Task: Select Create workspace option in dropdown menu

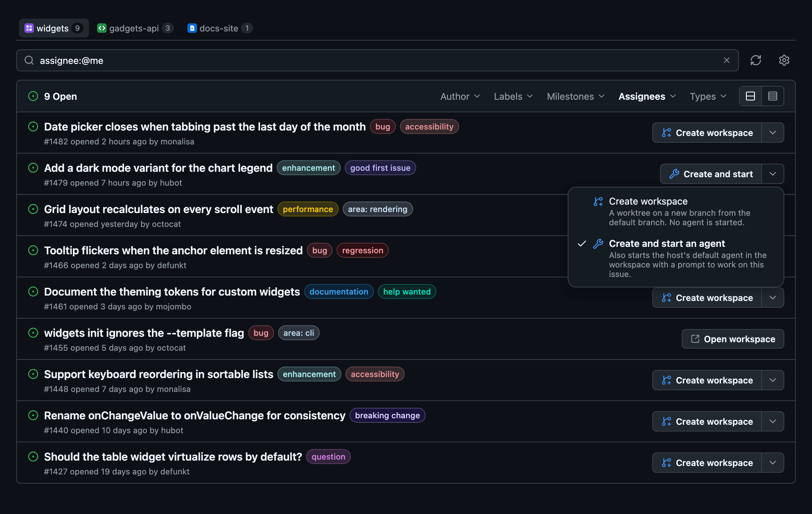Action: tap(676, 211)
